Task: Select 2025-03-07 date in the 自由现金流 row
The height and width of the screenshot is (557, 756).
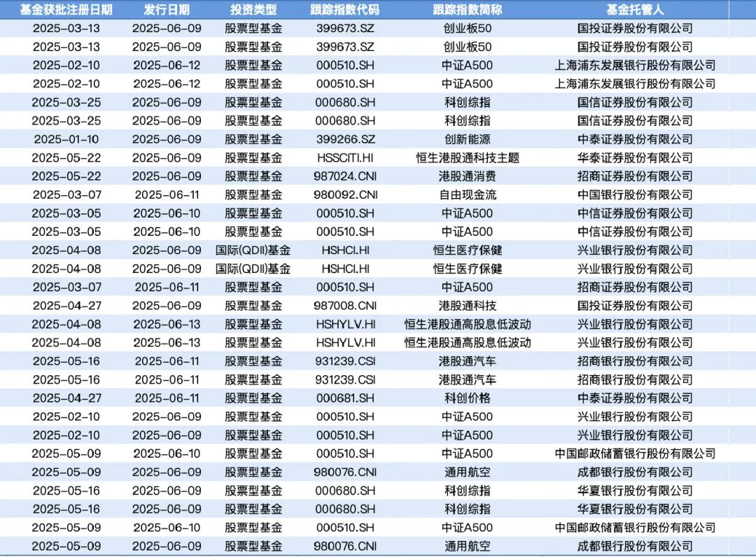Action: click(66, 195)
